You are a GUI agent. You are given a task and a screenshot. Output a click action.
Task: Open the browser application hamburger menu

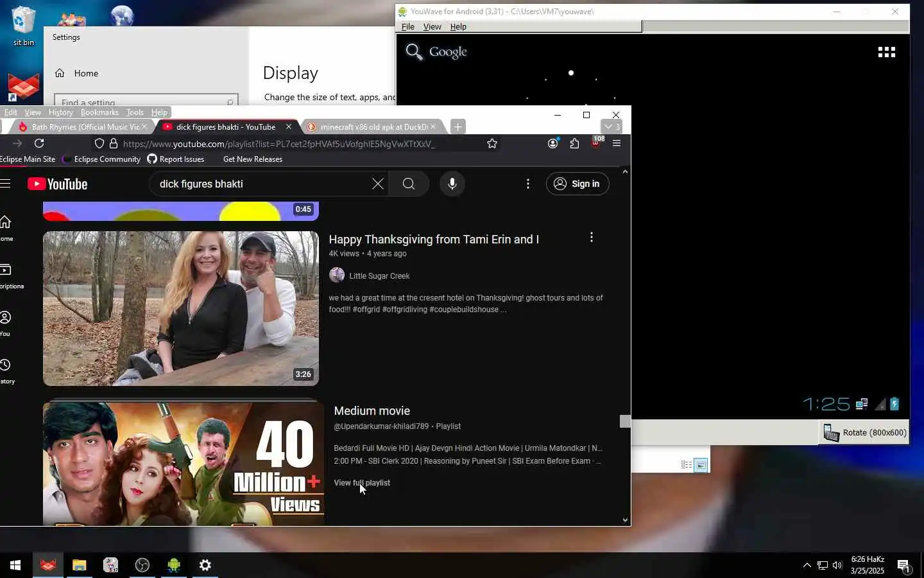coord(617,143)
